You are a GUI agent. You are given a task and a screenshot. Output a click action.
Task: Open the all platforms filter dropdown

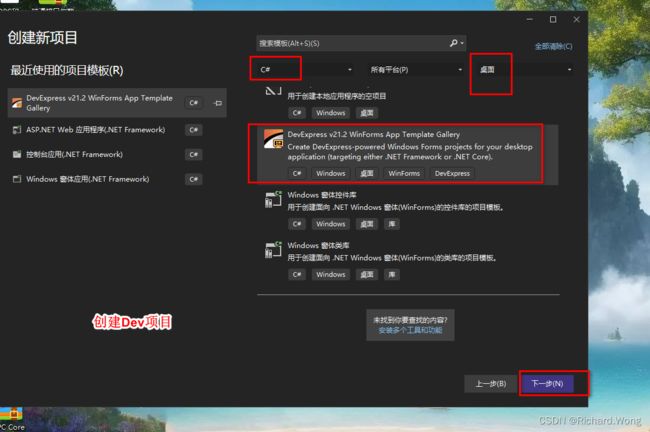click(x=415, y=70)
